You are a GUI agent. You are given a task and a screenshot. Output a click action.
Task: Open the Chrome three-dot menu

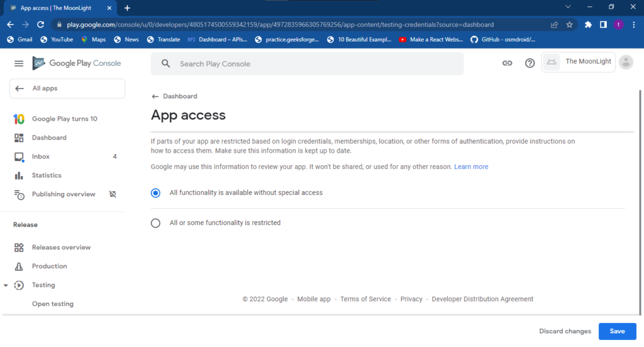click(x=634, y=25)
